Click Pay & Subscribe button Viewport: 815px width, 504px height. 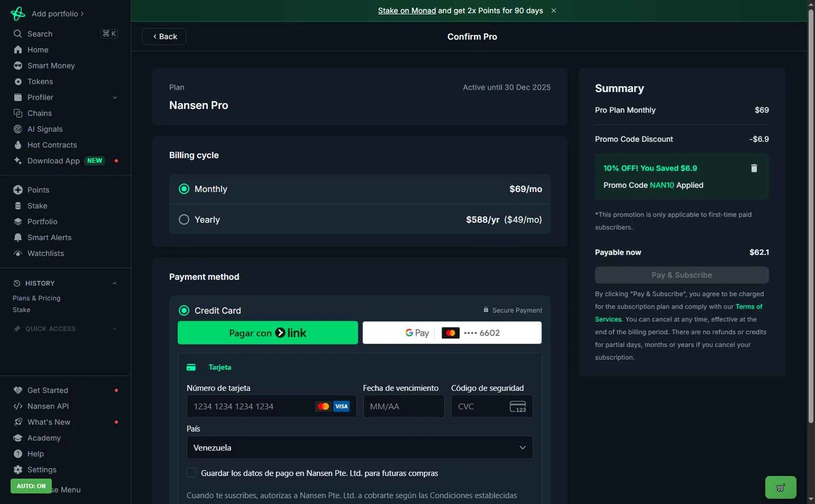click(x=682, y=275)
